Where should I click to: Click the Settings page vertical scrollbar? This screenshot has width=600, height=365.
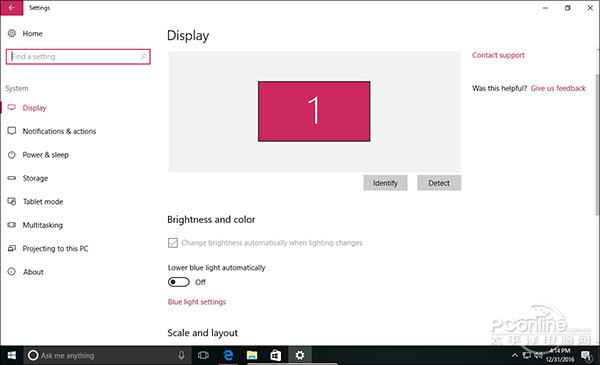(x=597, y=144)
